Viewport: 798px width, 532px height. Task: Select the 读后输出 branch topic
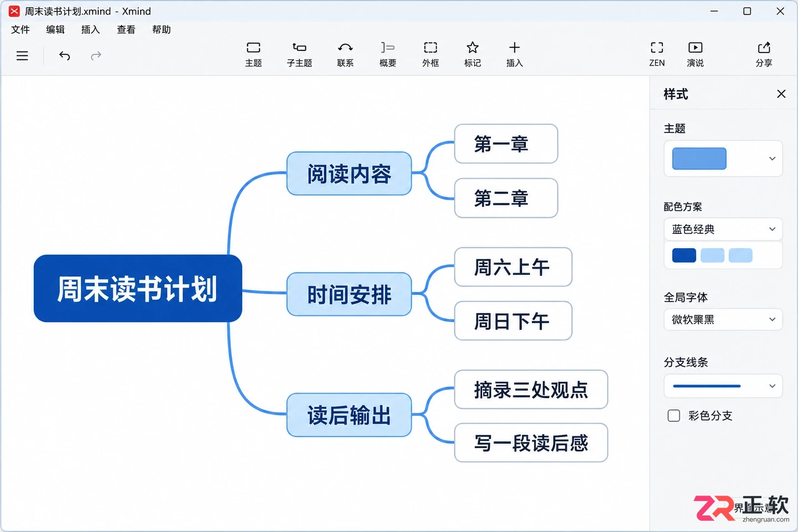click(349, 415)
